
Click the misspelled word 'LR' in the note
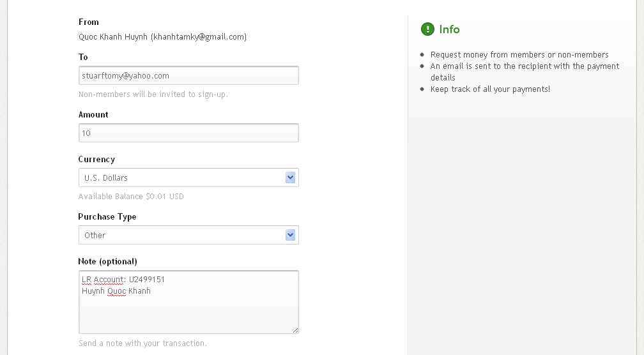point(86,279)
